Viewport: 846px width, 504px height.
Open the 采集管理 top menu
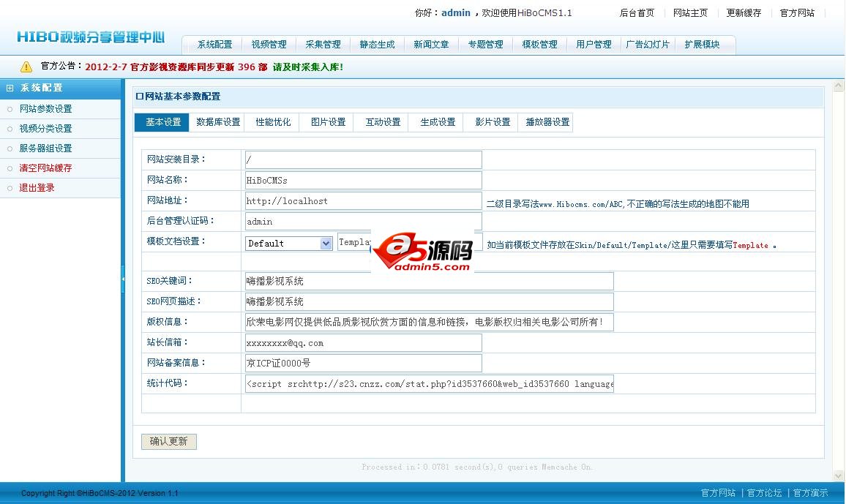pyautogui.click(x=323, y=45)
